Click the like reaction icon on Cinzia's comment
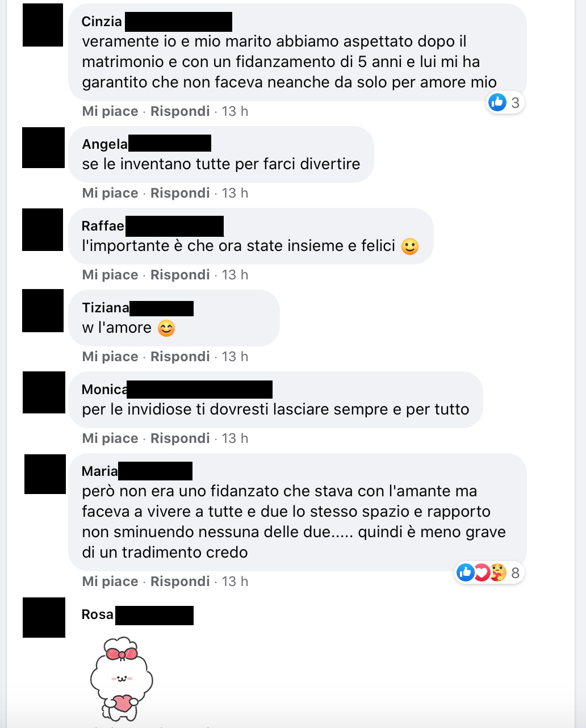Image resolution: width=586 pixels, height=728 pixels. [x=497, y=103]
